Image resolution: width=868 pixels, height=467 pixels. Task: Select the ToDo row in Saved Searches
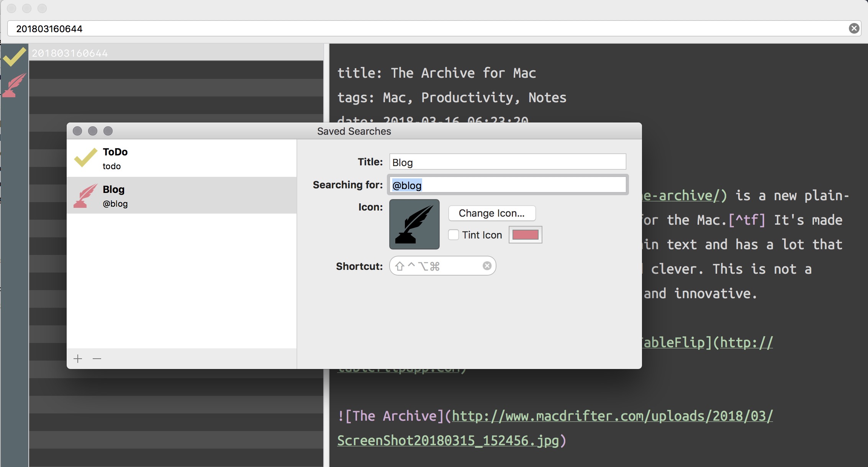pyautogui.click(x=182, y=158)
